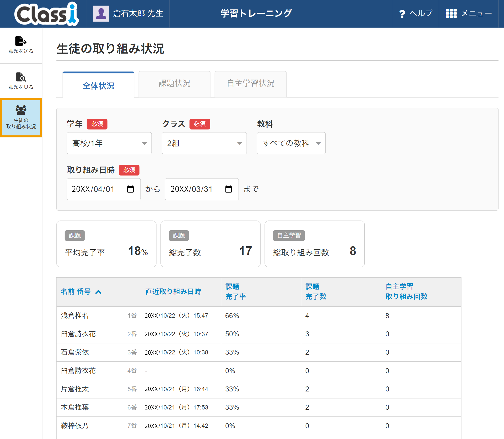The image size is (504, 439).
Task: Open help via the question mark icon
Action: tap(402, 14)
